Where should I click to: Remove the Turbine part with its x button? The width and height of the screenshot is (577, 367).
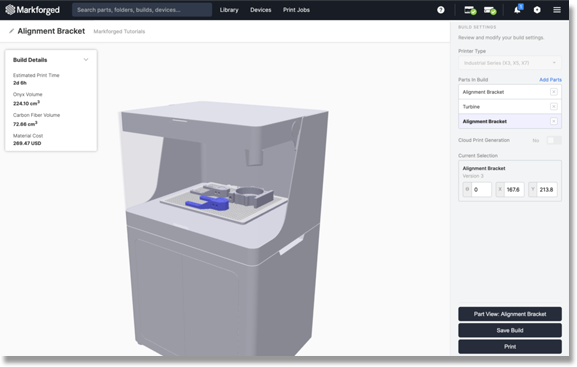[553, 106]
